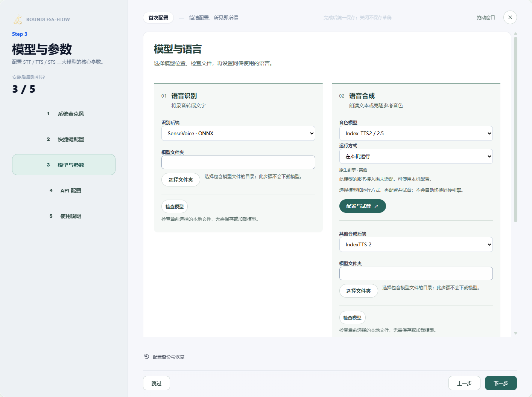Expand the 其他合成后端 IndexTTS 2 dropdown

[416, 244]
